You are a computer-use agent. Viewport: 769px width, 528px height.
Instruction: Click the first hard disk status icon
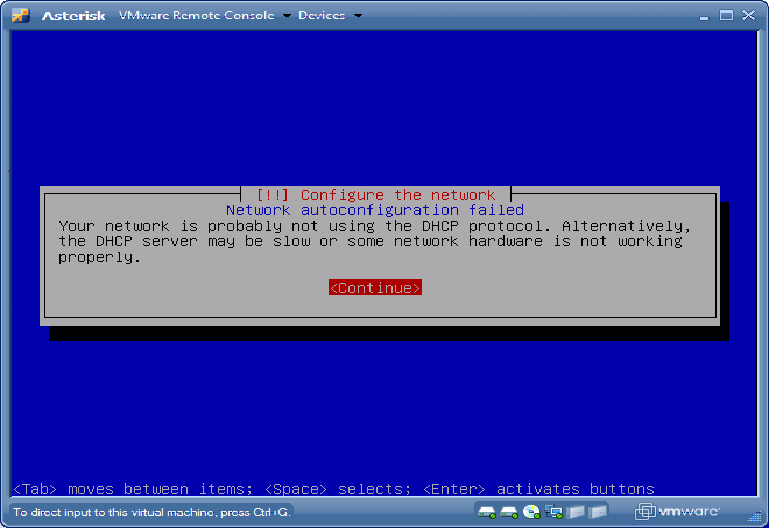tap(487, 512)
